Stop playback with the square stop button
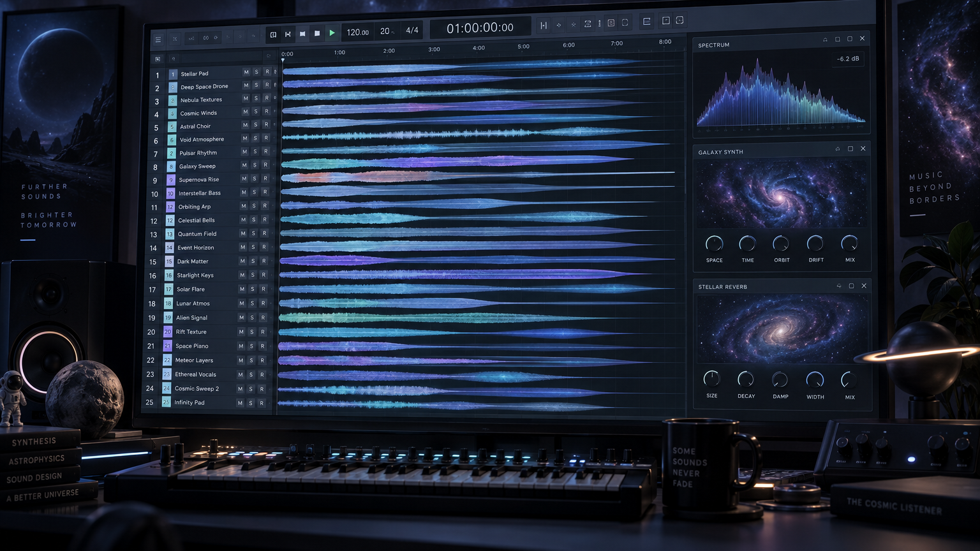Image resolution: width=980 pixels, height=551 pixels. click(x=317, y=33)
